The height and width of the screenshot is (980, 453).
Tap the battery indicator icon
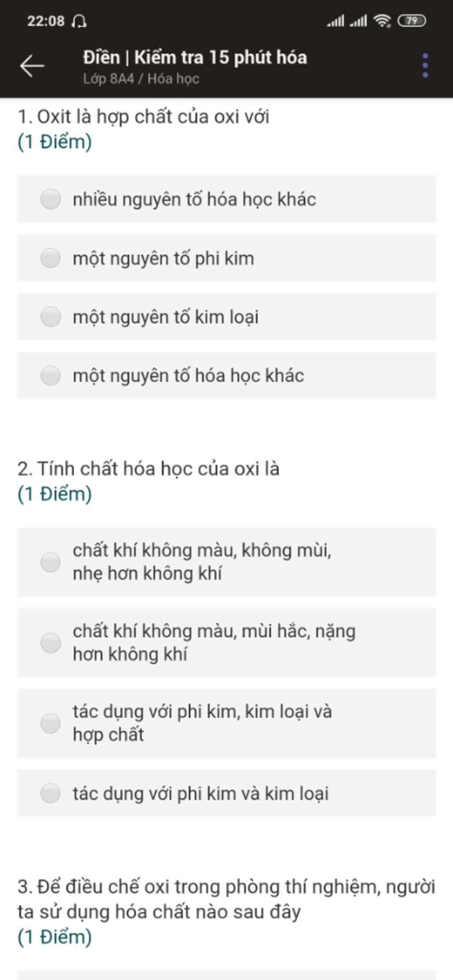(411, 21)
